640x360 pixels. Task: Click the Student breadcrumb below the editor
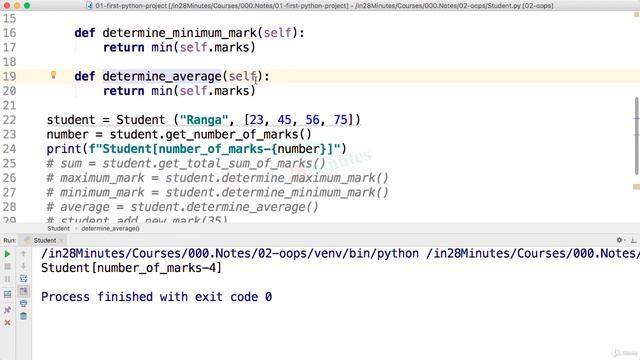[58, 229]
